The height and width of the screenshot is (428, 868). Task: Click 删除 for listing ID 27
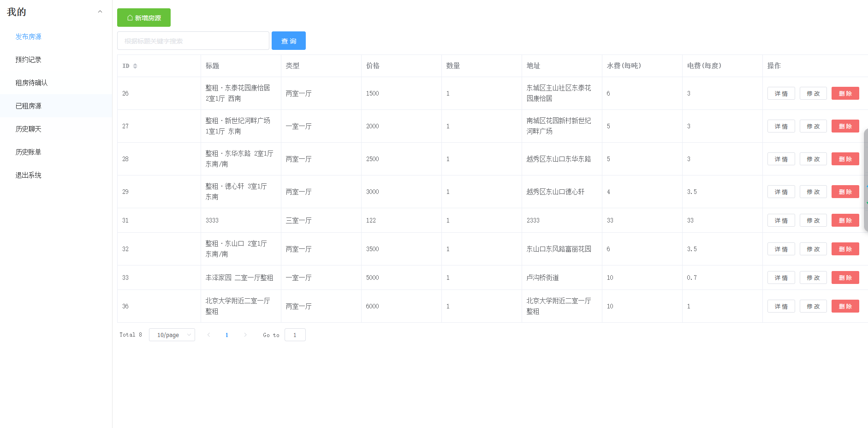pos(845,126)
